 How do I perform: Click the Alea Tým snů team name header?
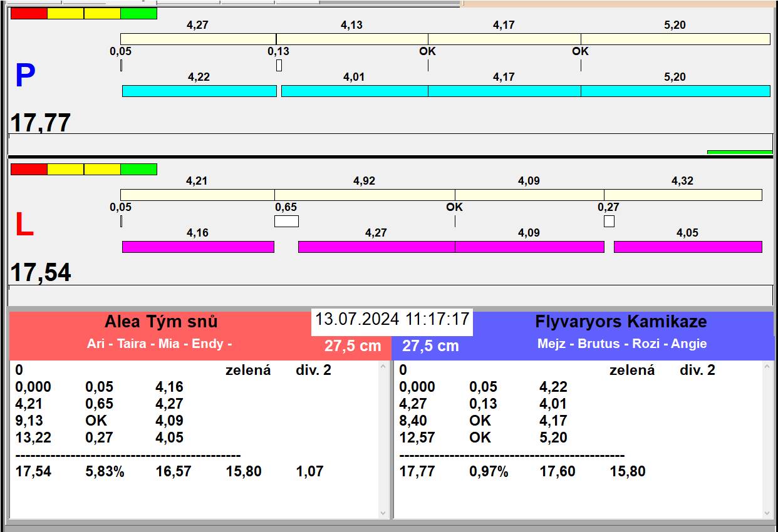[x=161, y=322]
